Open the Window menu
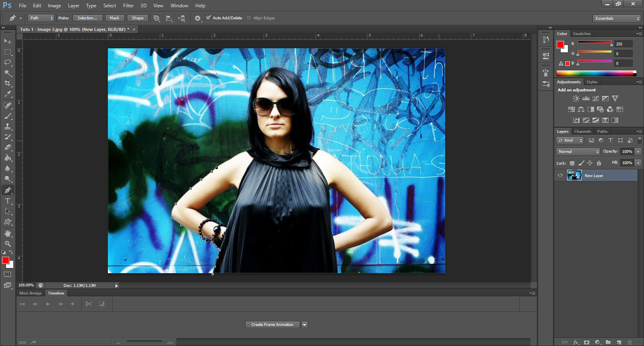The image size is (644, 346). tap(180, 6)
